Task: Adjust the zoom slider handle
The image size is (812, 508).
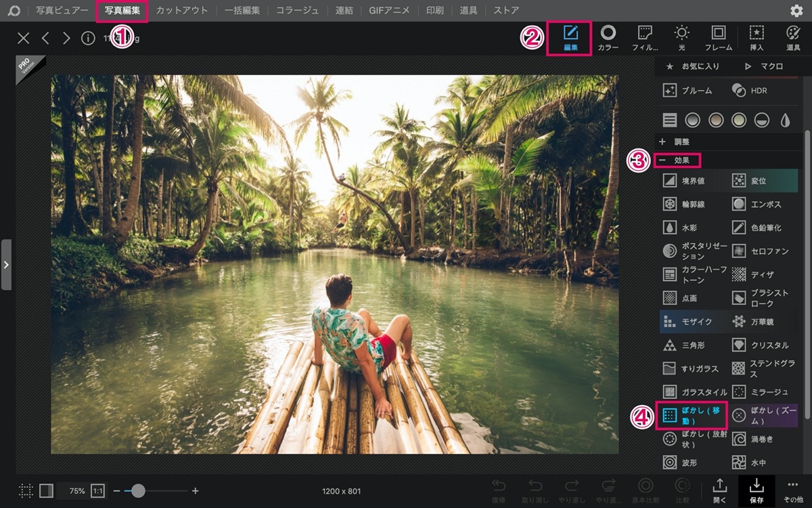Action: (x=138, y=490)
